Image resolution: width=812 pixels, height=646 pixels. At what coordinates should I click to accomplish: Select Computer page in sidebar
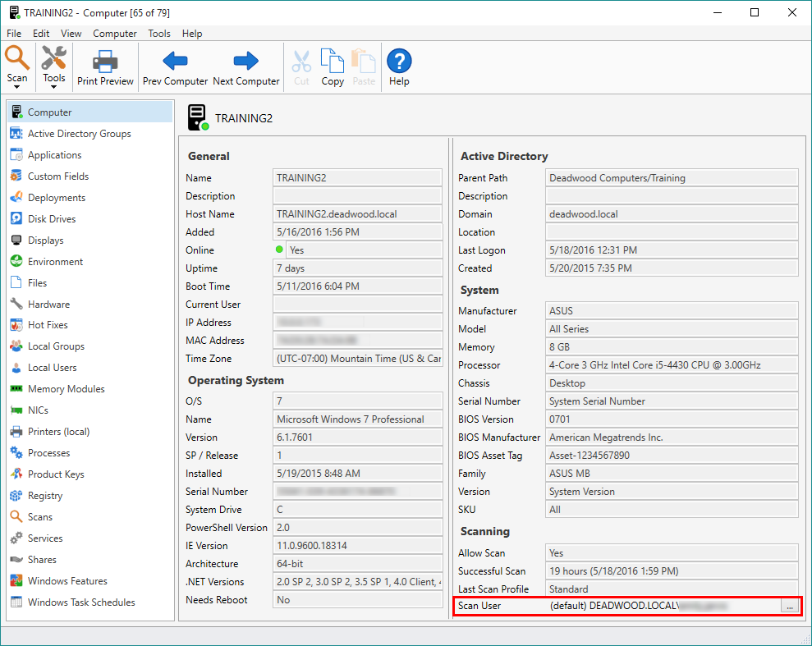[x=90, y=112]
